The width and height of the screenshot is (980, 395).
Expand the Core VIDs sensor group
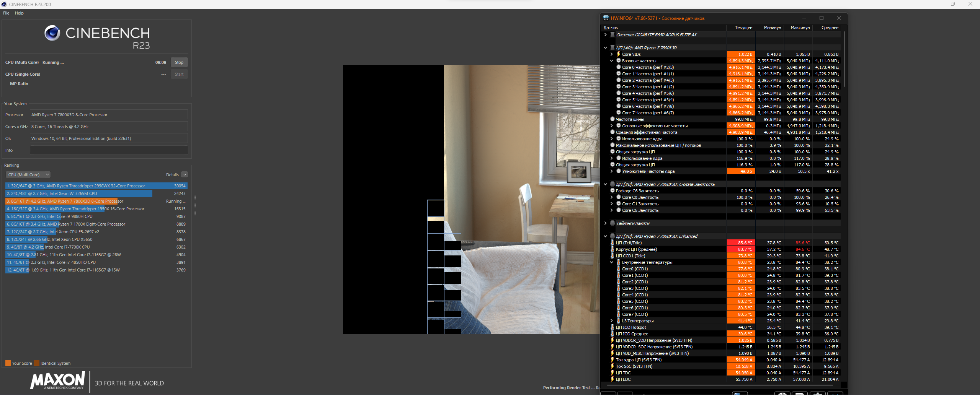pyautogui.click(x=611, y=54)
